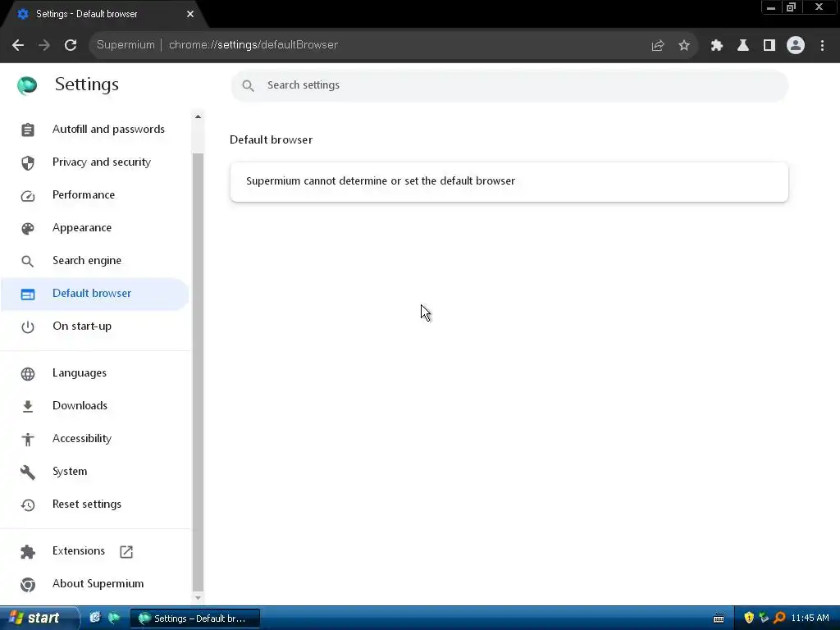The image size is (840, 630).
Task: Click the sidebar scrollbar thumb
Action: [198, 372]
